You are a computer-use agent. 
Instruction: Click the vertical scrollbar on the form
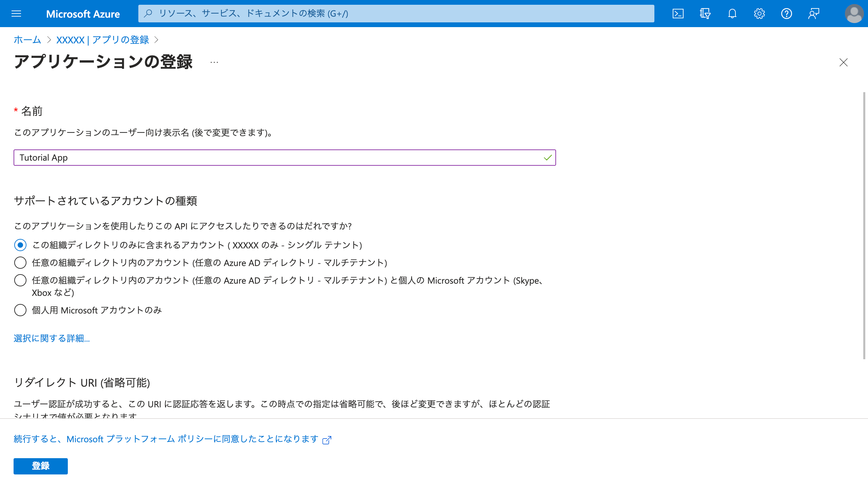click(x=864, y=225)
